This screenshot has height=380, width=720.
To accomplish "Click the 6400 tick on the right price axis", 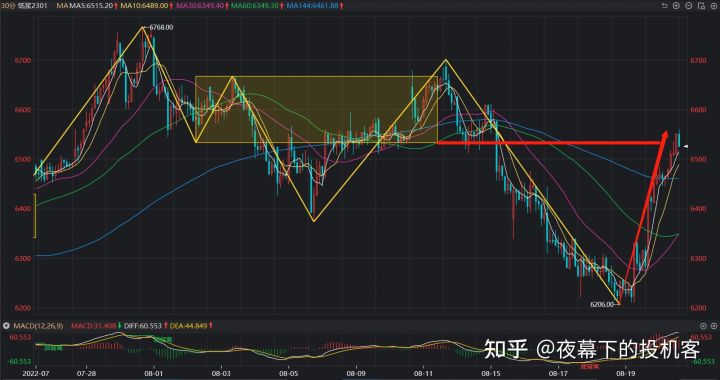I will 697,209.
